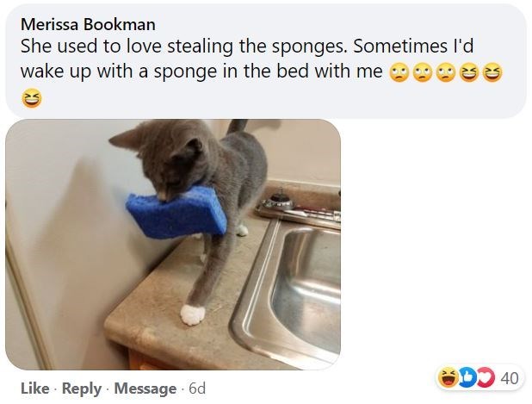Image resolution: width=532 pixels, height=404 pixels.
Task: Click the last laughing emoji on second line
Action: click(x=492, y=71)
